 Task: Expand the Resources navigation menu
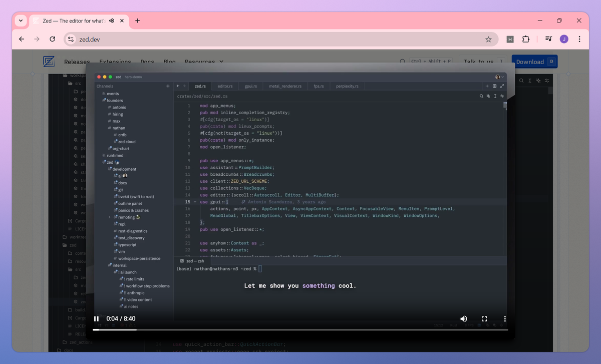coord(204,62)
